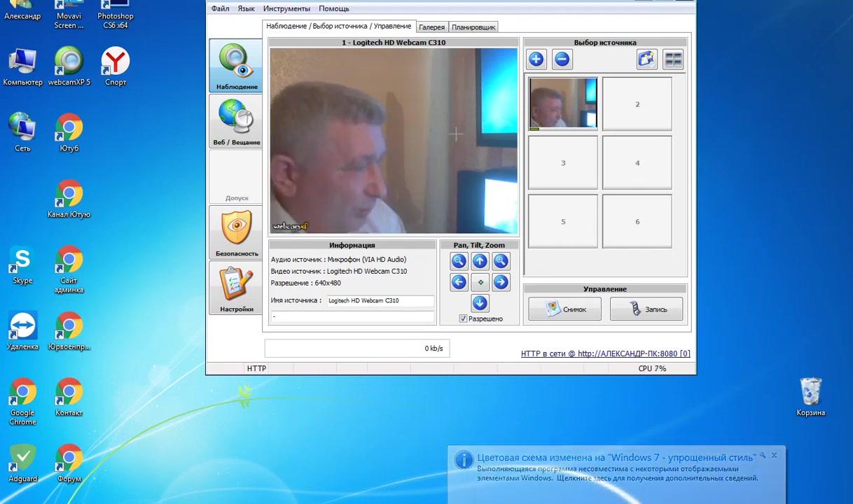Toggle the Разрешено checkbox

(x=463, y=318)
